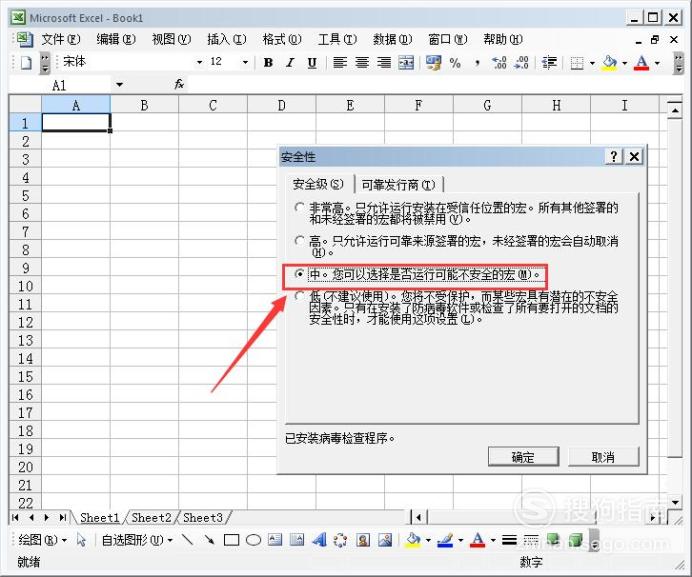Open the 插入(I) menu

(x=226, y=39)
